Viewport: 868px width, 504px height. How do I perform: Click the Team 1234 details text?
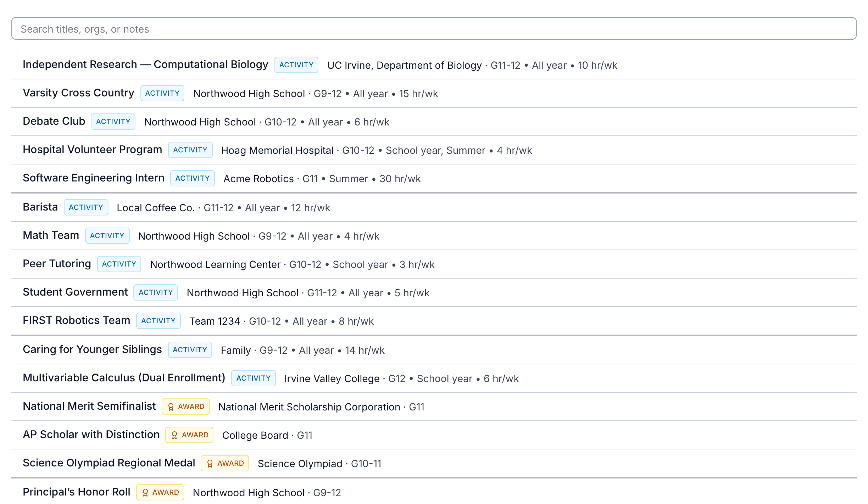tap(282, 321)
